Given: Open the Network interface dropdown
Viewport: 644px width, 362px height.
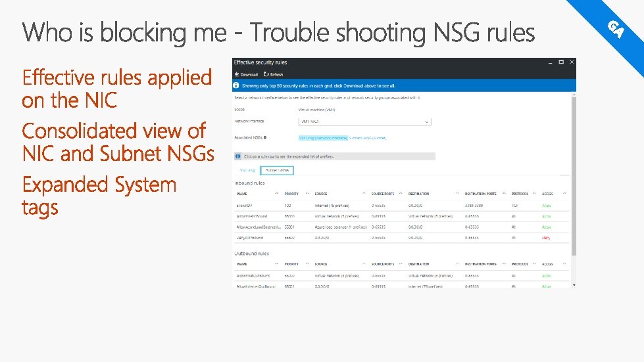Looking at the screenshot, I should point(364,122).
